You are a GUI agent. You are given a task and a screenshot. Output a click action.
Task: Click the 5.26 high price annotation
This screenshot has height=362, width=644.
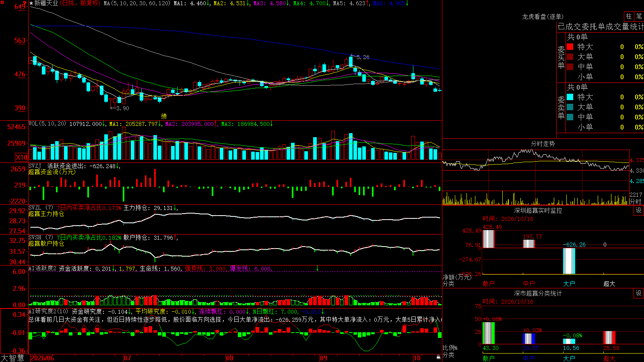tap(363, 57)
